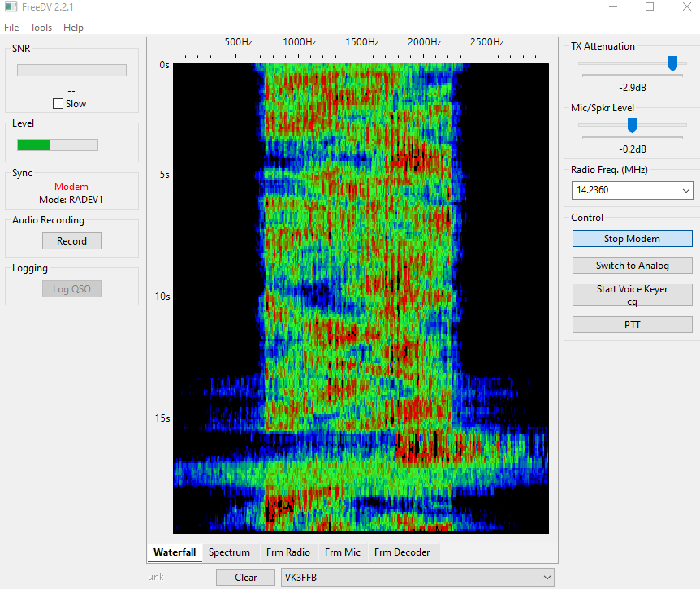The image size is (700, 589).
Task: Click the Clear button
Action: (x=245, y=578)
